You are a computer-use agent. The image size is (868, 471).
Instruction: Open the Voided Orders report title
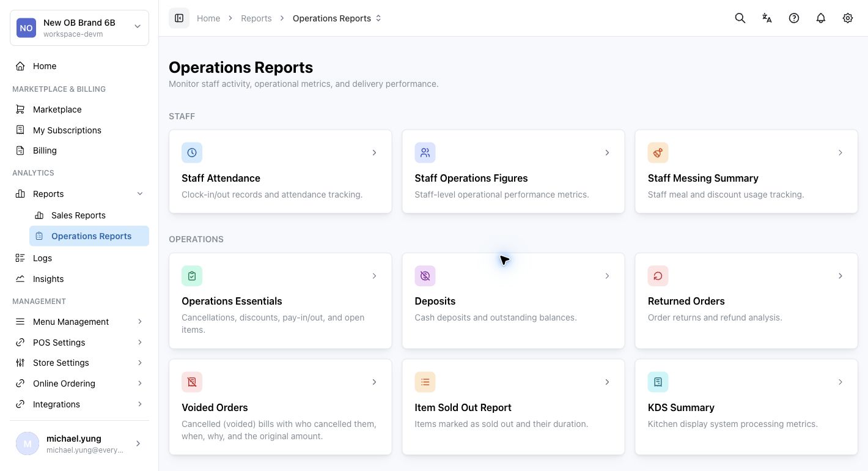tap(215, 407)
